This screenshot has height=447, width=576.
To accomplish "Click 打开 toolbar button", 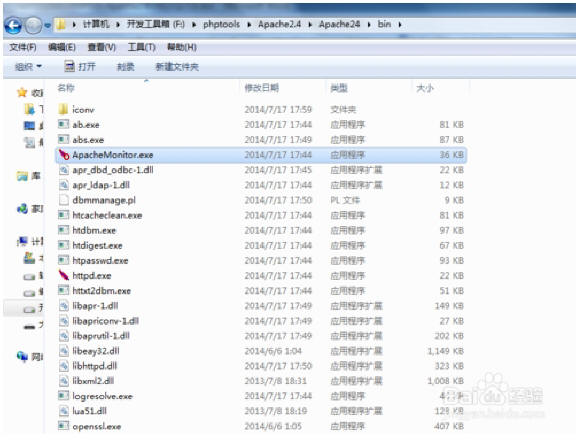I will 80,66.
